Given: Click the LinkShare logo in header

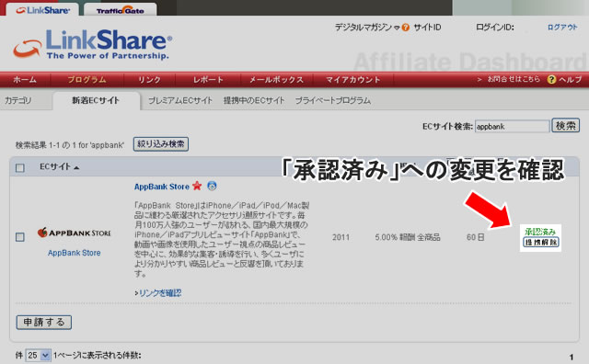Looking at the screenshot, I should [93, 45].
